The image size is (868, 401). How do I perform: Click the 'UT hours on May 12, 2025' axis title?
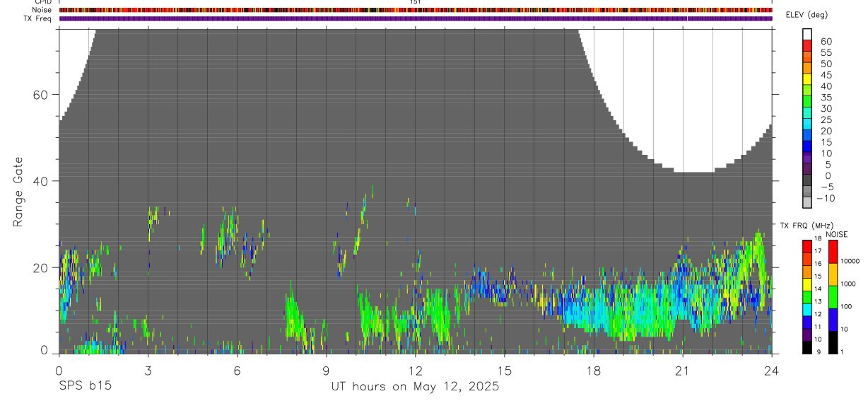click(x=415, y=387)
